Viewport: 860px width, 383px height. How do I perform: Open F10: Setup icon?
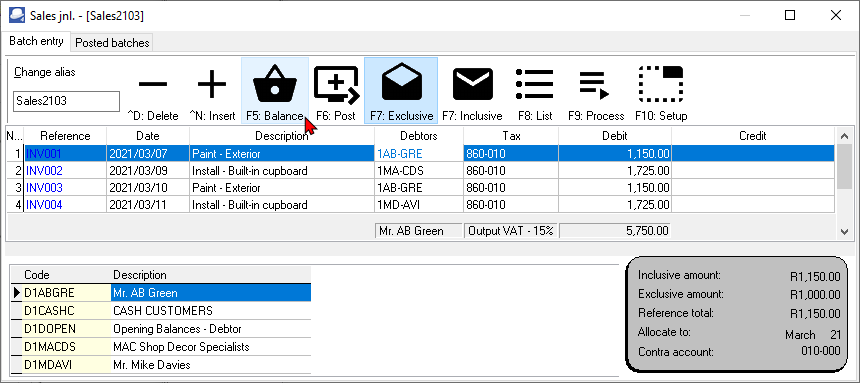[661, 84]
